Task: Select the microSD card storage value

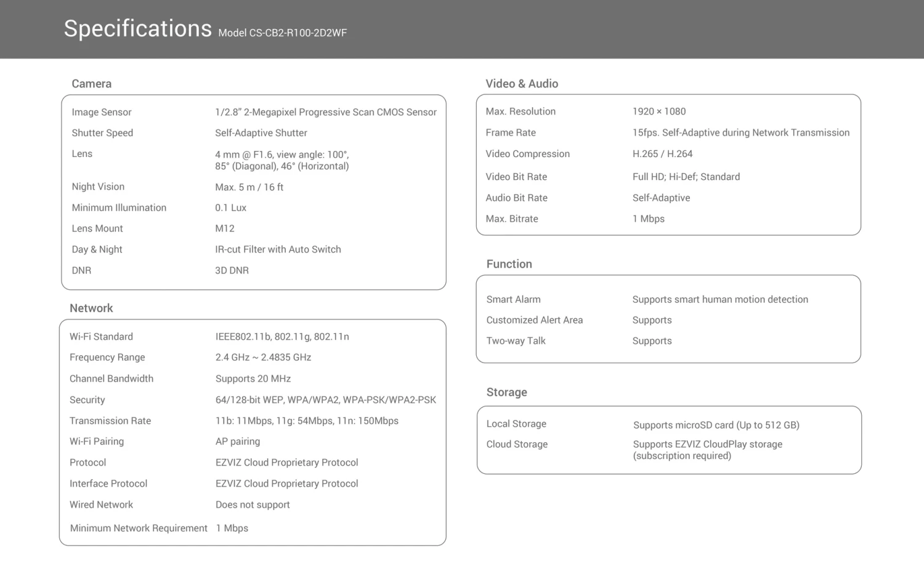Action: (716, 425)
